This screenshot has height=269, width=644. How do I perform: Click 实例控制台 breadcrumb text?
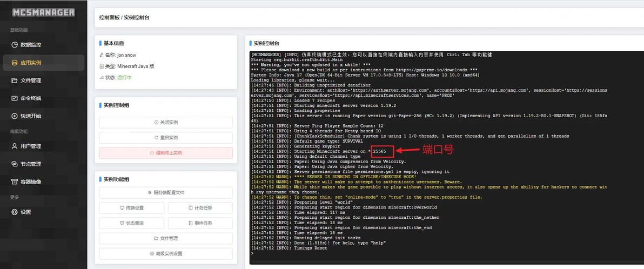[136, 18]
